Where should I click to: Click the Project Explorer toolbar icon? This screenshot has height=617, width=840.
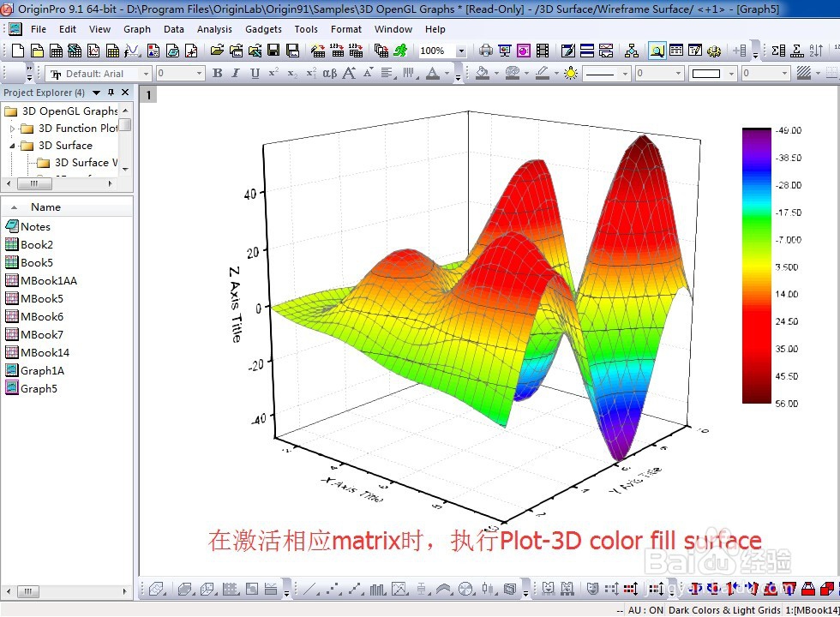click(657, 51)
